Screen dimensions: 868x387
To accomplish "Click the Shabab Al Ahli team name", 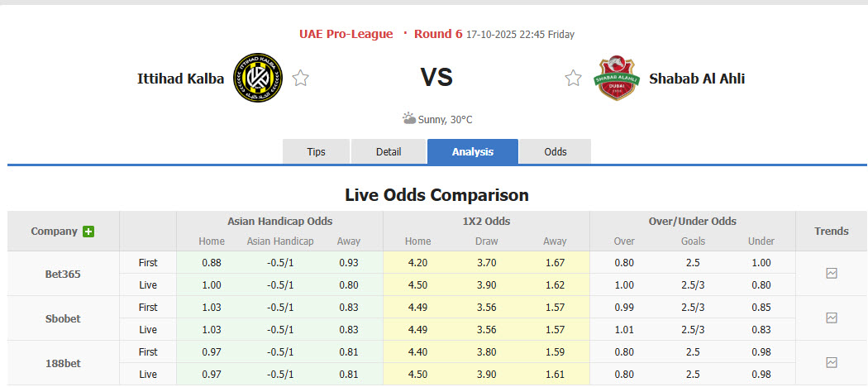I will tap(697, 79).
